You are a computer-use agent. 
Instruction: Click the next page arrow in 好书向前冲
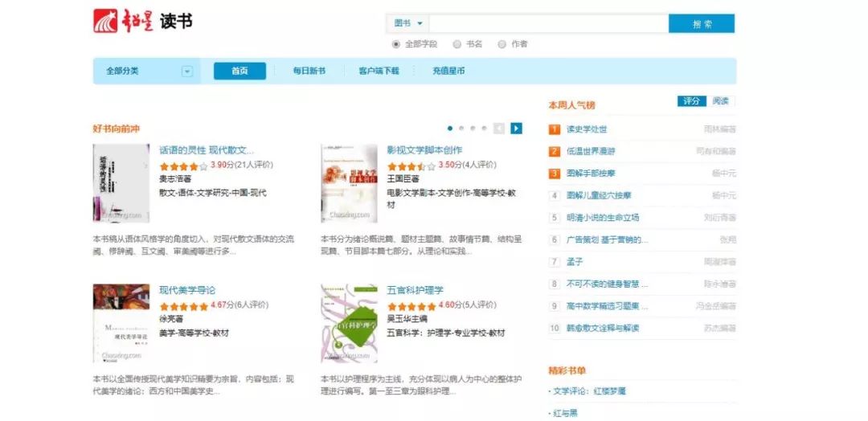coord(516,129)
